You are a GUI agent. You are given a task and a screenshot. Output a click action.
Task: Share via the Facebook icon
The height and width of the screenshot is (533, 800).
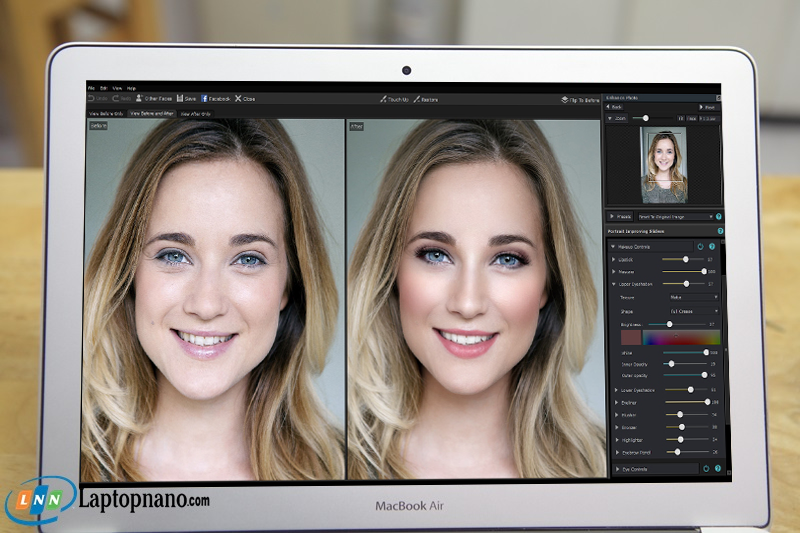click(x=205, y=98)
